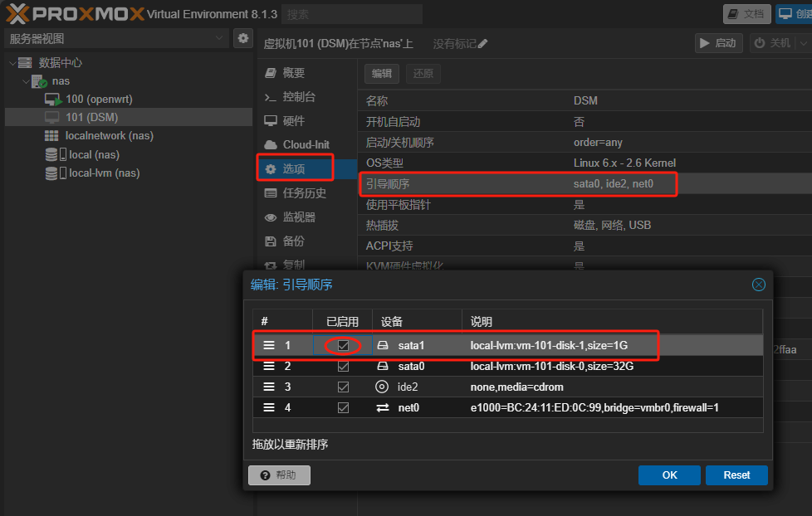Click the 设备 column header
The image size is (812, 516).
(417, 321)
